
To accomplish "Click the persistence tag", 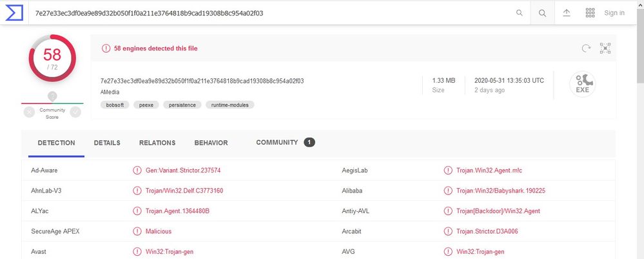I will pos(182,105).
